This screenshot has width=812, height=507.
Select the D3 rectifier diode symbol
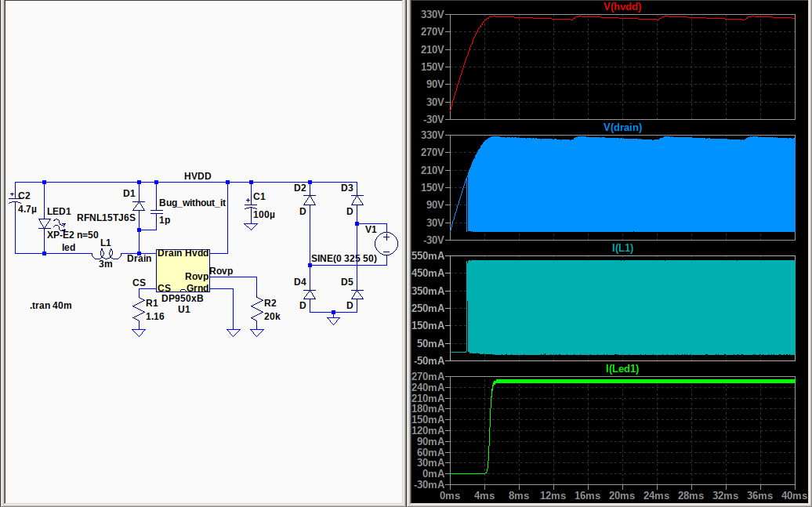(357, 201)
